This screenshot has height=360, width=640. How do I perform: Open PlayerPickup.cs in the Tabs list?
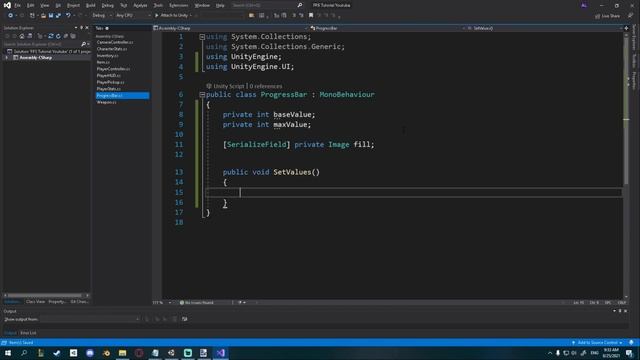[x=110, y=82]
